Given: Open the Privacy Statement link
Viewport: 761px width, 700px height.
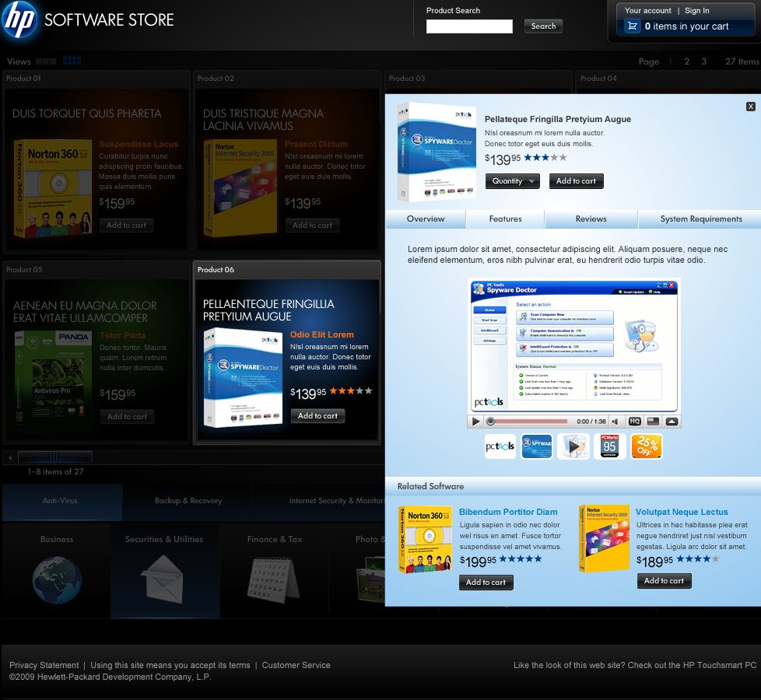Looking at the screenshot, I should point(44,665).
